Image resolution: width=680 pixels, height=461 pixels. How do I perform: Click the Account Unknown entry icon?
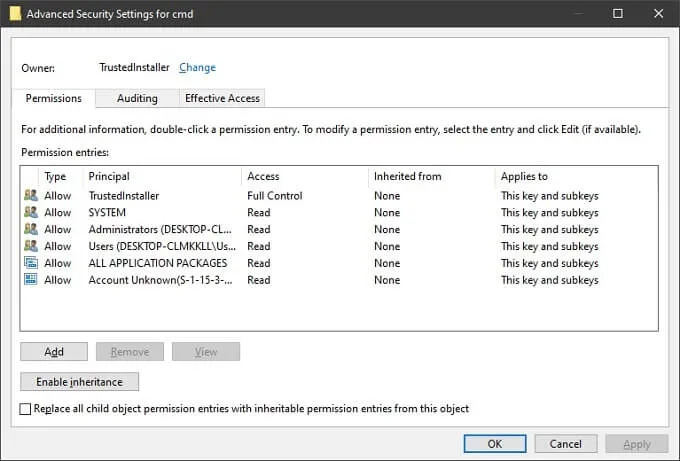(30, 280)
